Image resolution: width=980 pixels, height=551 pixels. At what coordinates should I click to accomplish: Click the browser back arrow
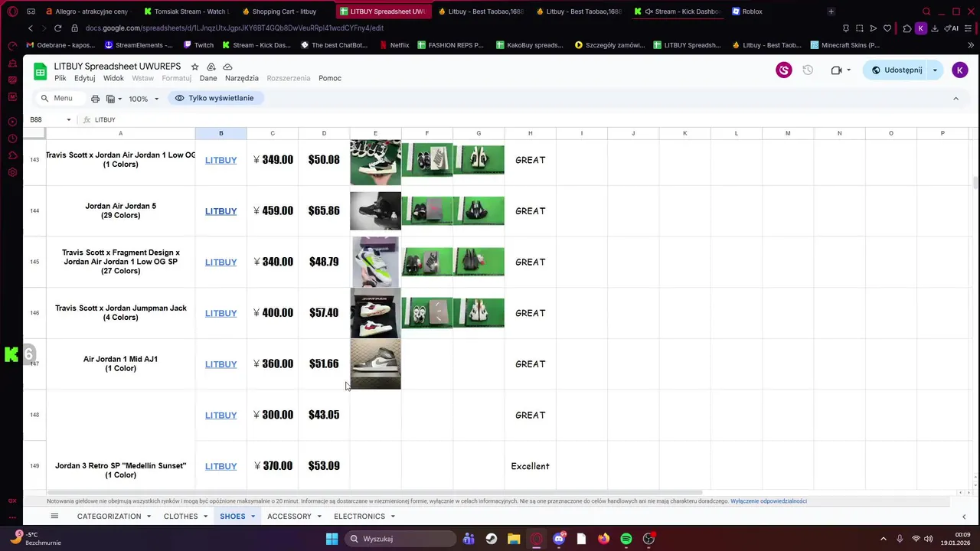[31, 28]
